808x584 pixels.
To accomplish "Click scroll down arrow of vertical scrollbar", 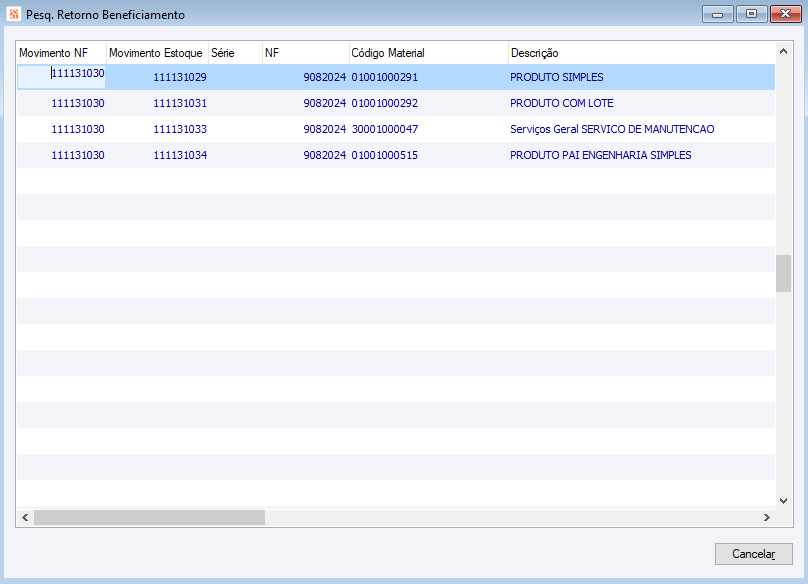I will [x=783, y=500].
